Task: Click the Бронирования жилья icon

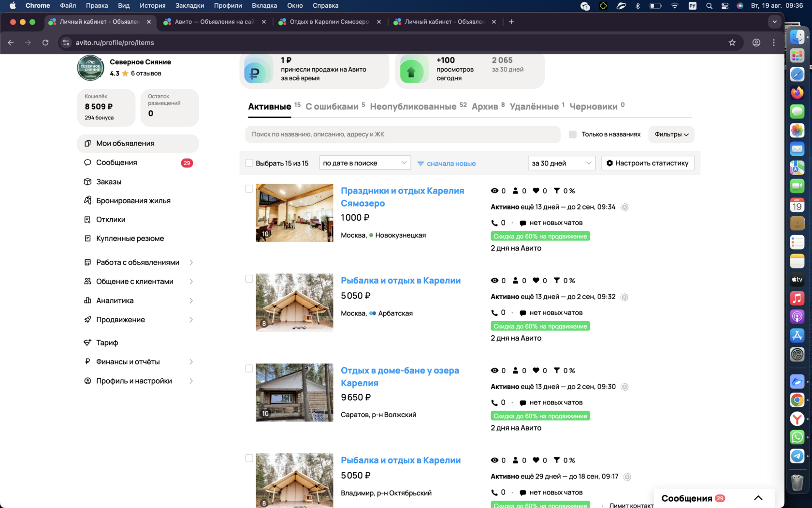Action: pos(87,200)
